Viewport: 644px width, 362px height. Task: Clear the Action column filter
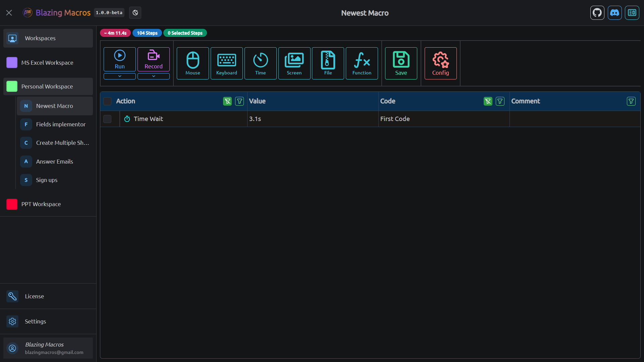[x=227, y=101]
